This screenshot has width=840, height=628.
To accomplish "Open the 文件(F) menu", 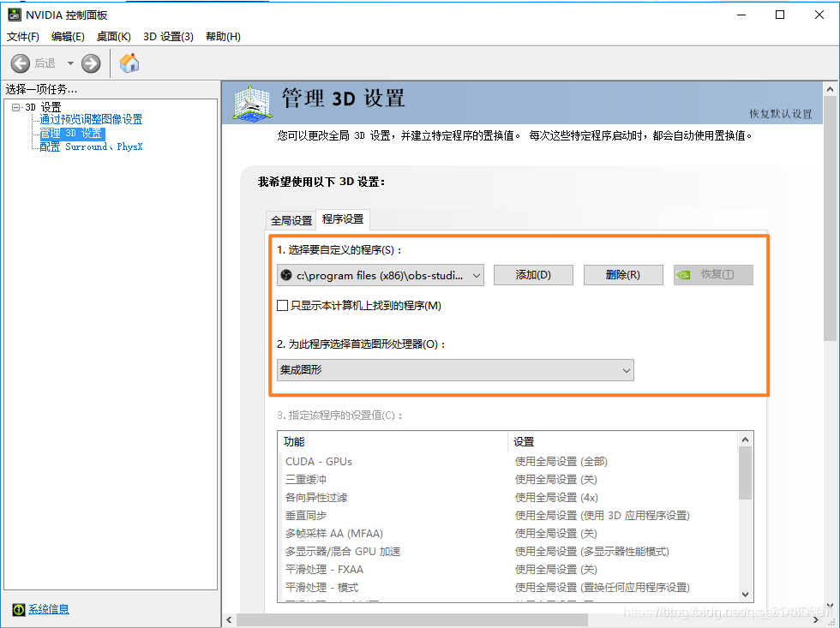I will click(x=23, y=36).
